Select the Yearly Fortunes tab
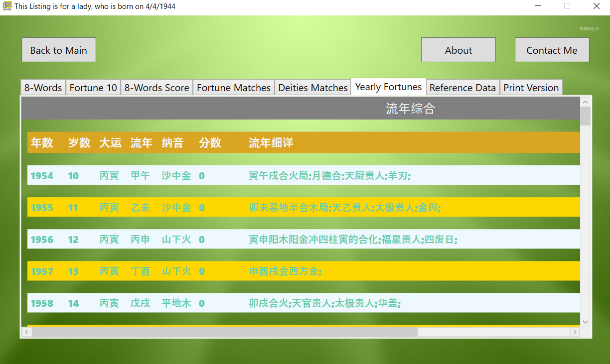Image resolution: width=610 pixels, height=364 pixels. point(388,87)
